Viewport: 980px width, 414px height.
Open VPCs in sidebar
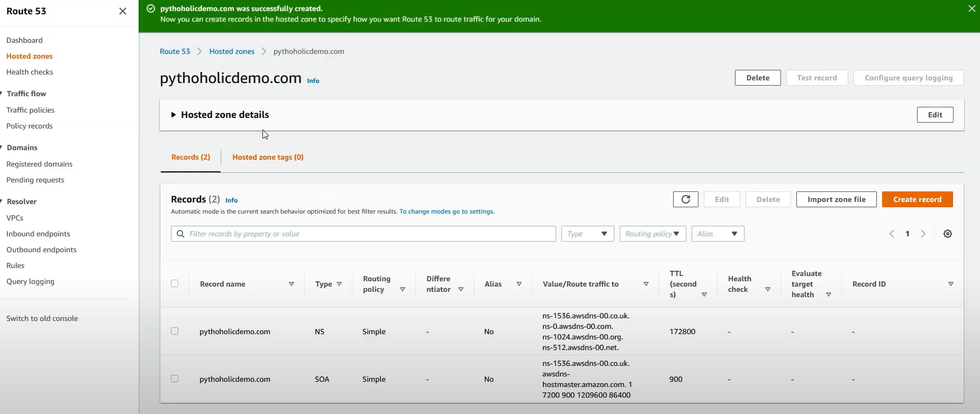pyautogui.click(x=15, y=218)
